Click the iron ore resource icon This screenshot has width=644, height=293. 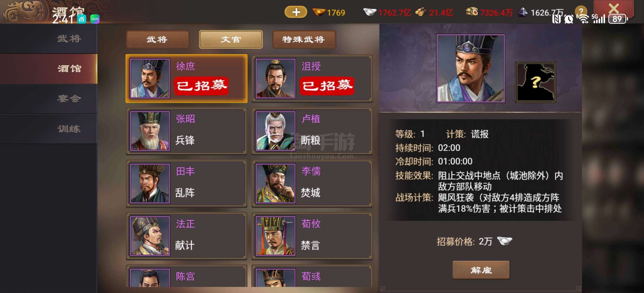(x=523, y=12)
